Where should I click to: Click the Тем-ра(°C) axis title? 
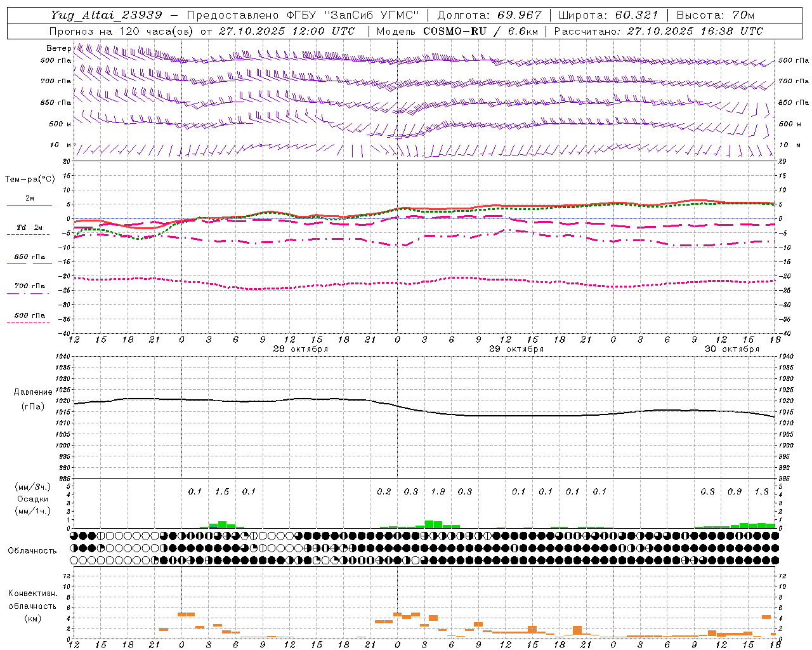(x=30, y=180)
